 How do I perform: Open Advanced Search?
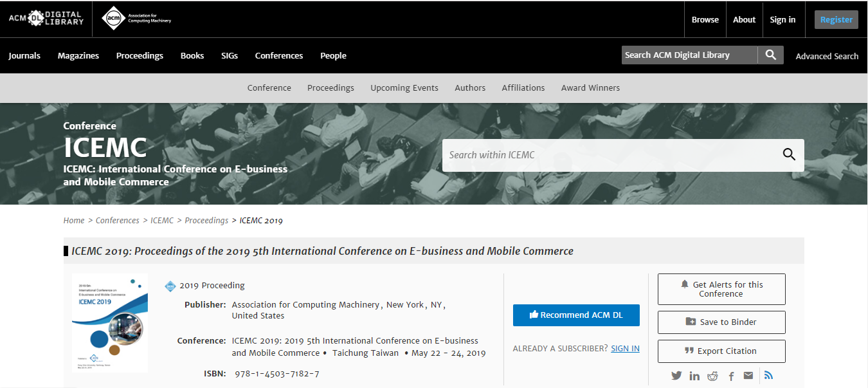[827, 56]
